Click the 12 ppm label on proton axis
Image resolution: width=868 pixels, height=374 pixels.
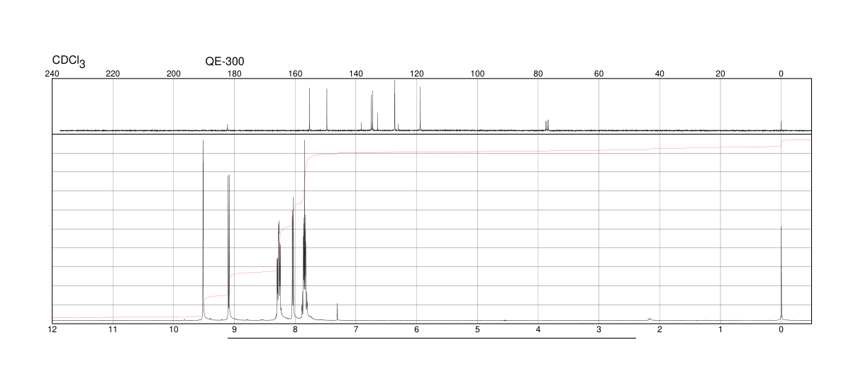52,329
